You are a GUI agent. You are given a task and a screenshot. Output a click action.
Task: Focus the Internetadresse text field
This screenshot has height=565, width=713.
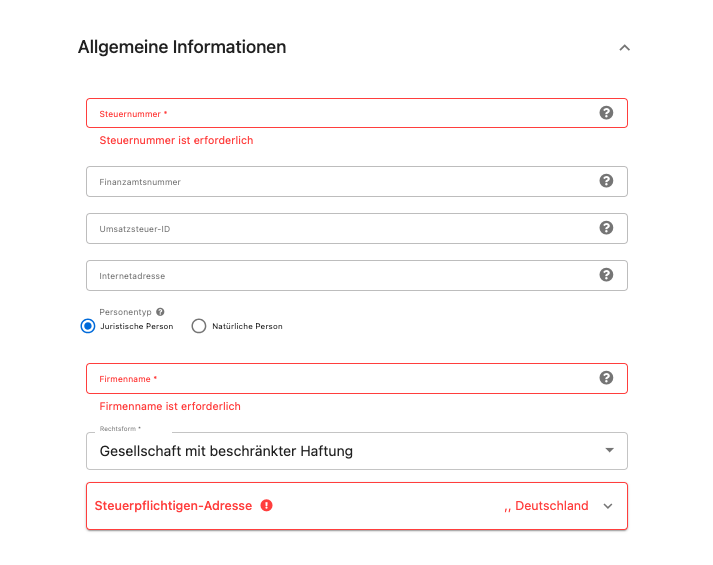(x=357, y=275)
